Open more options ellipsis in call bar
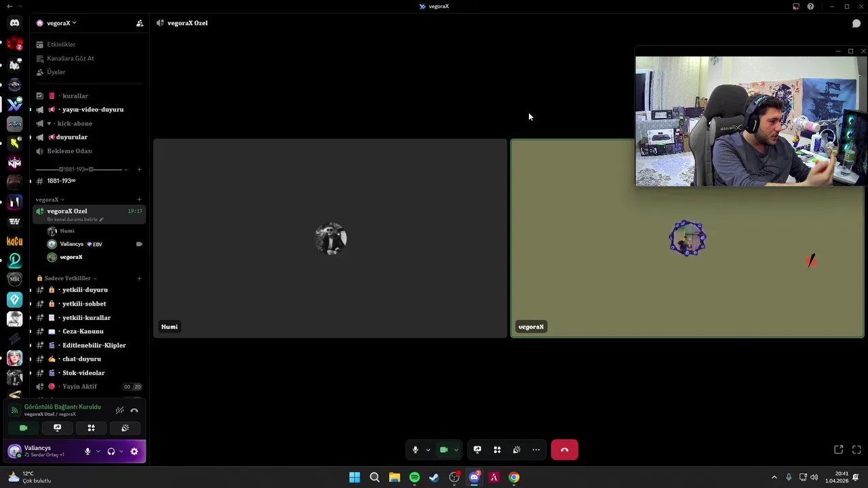868x488 pixels. pos(536,449)
